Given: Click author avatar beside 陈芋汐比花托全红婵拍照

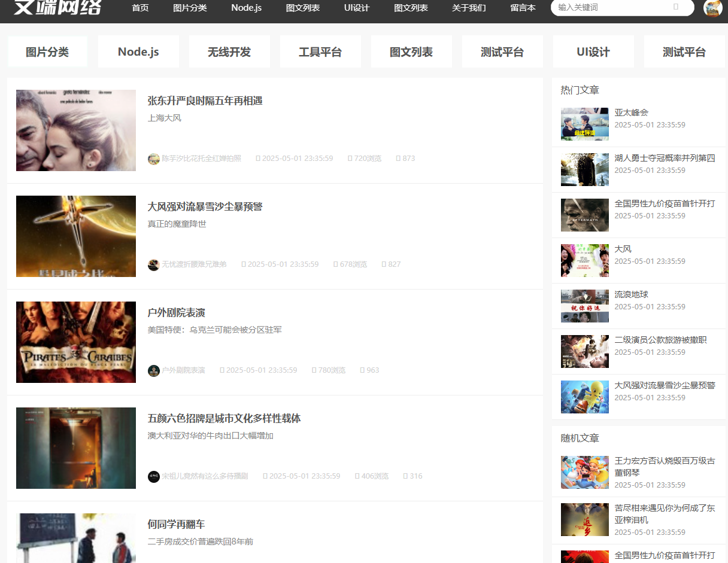Looking at the screenshot, I should [x=154, y=159].
